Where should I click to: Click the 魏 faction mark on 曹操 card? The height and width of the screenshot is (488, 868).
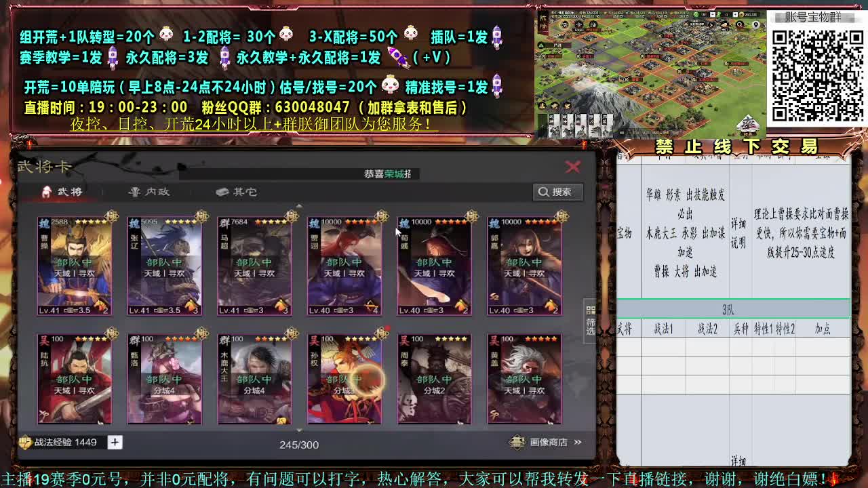click(x=43, y=222)
